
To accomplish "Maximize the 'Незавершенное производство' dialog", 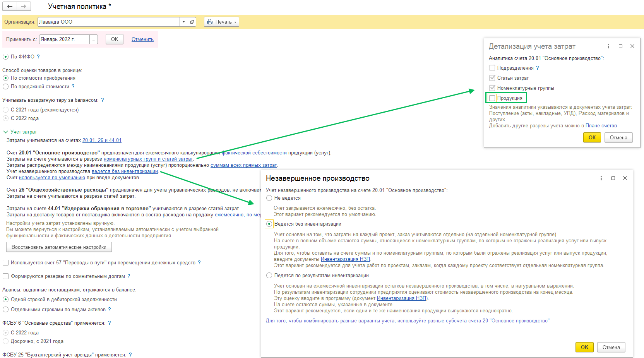I will [613, 178].
